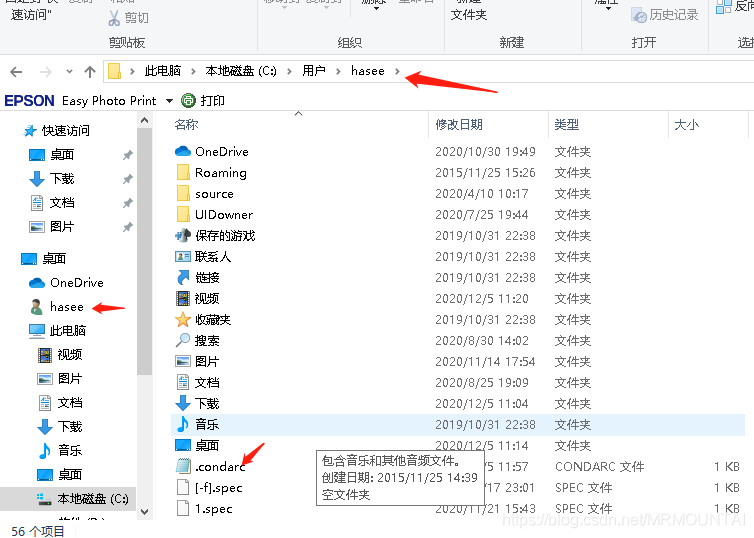Click navigation pane scrollbar up arrow

(x=144, y=121)
